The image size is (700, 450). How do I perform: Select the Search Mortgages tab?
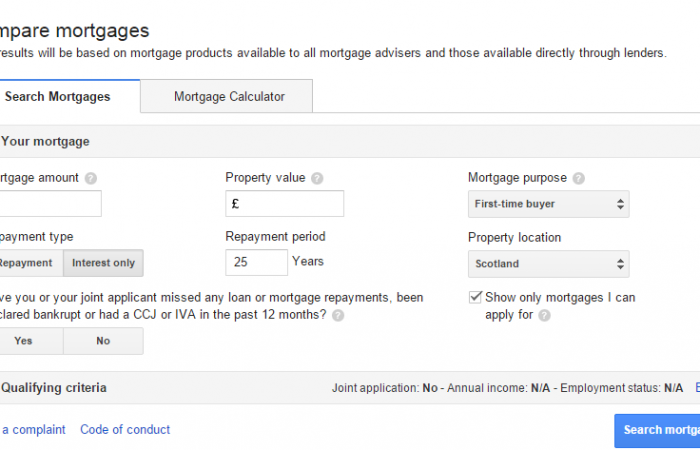click(x=60, y=97)
